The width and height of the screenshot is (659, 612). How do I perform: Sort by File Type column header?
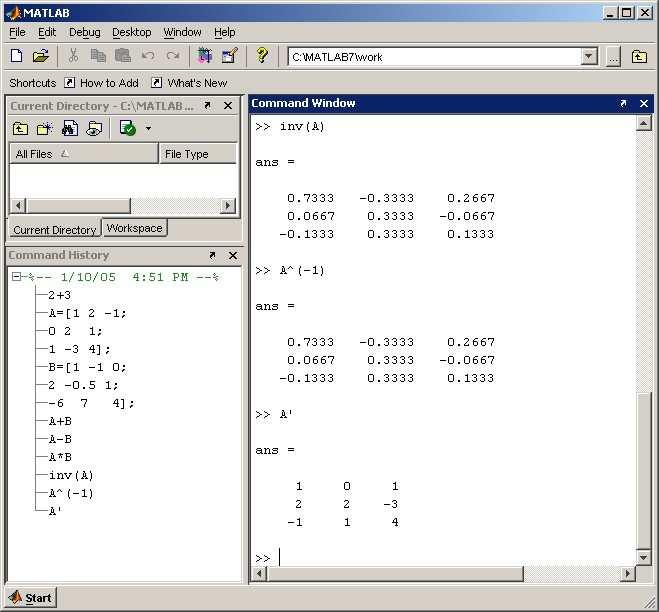click(x=198, y=154)
